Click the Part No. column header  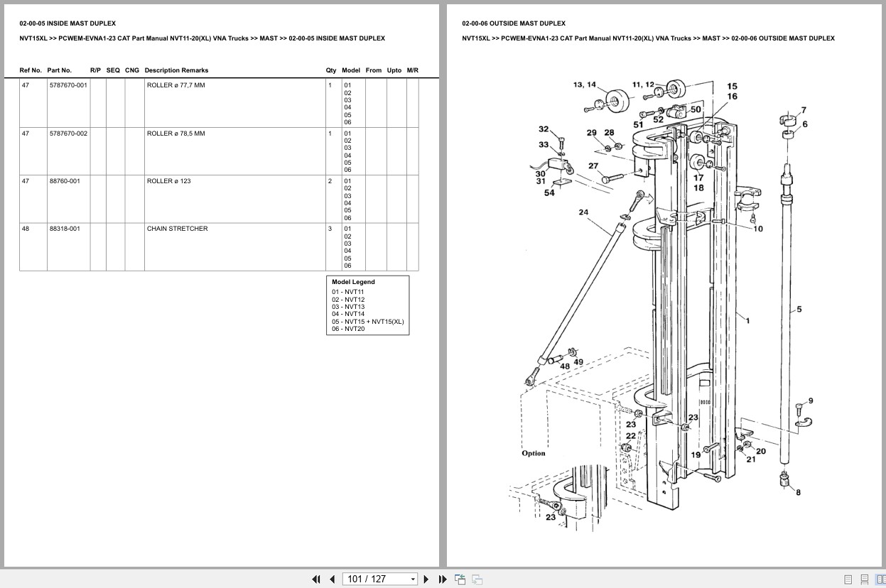pos(60,70)
